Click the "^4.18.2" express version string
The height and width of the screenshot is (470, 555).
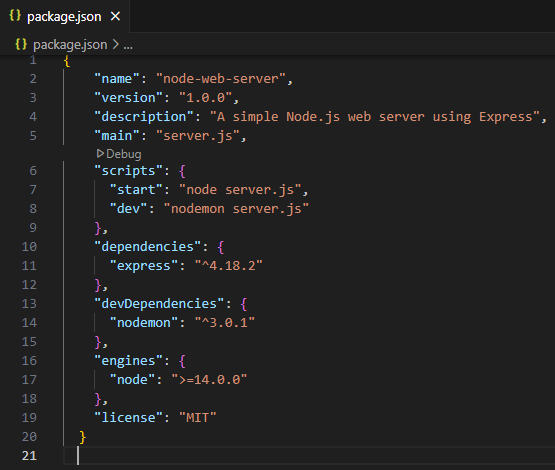(x=229, y=266)
